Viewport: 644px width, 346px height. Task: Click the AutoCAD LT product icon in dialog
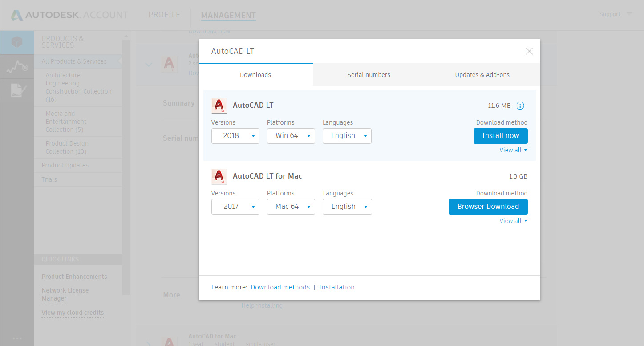tap(219, 106)
